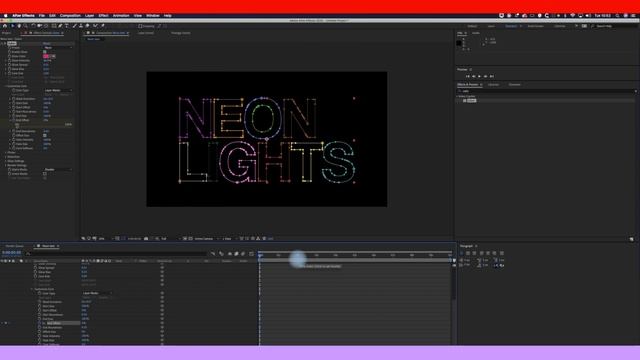Step forward one frame in Preview panel

tap(486, 76)
